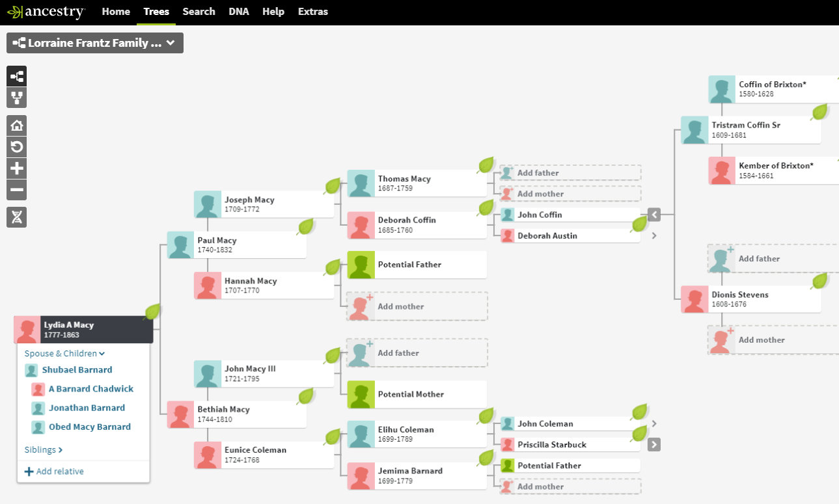The height and width of the screenshot is (504, 839).
Task: Switch to family view icon
Action: tap(17, 98)
